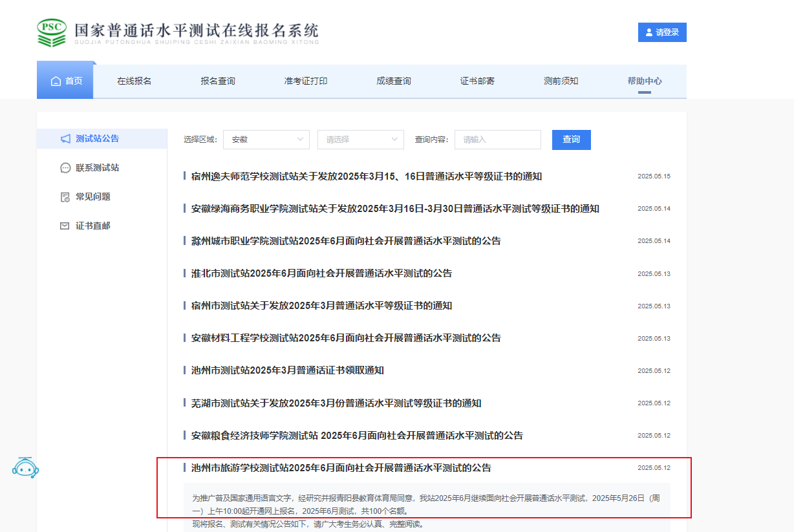Open 芜湖市测试站 March certificate notice
Image resolution: width=794 pixels, height=532 pixels.
point(336,403)
